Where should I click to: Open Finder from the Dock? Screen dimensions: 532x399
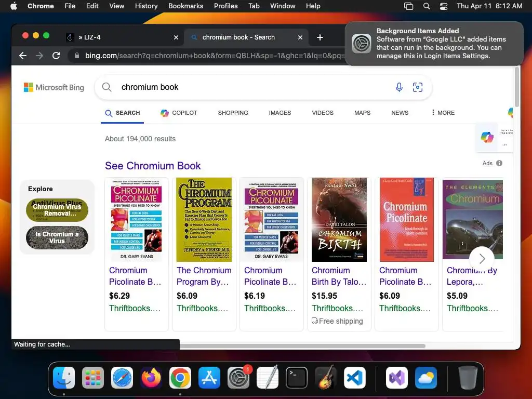[64, 378]
